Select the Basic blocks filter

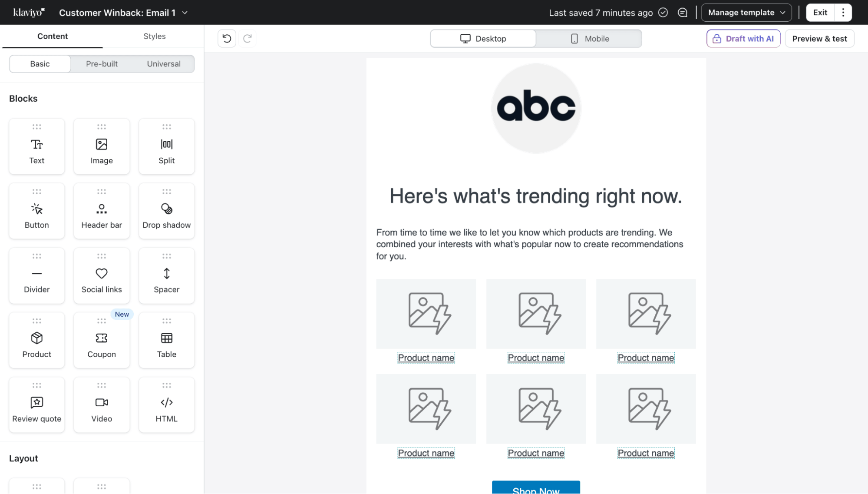[x=40, y=64]
